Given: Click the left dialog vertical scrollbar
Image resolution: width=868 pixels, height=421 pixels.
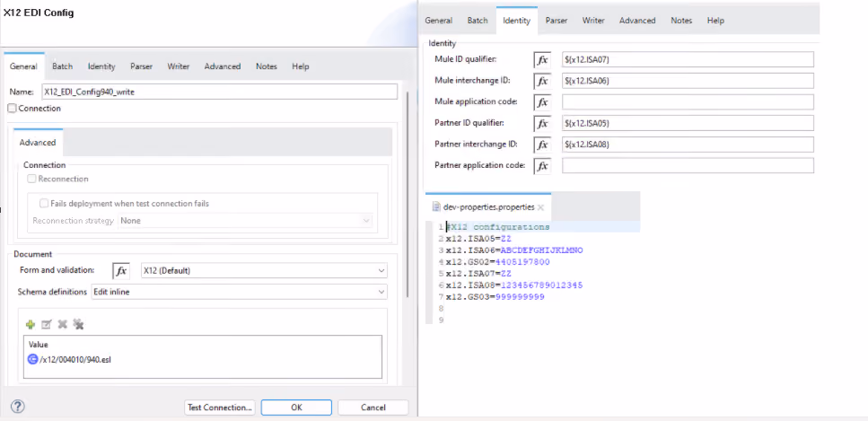Looking at the screenshot, I should [408, 194].
